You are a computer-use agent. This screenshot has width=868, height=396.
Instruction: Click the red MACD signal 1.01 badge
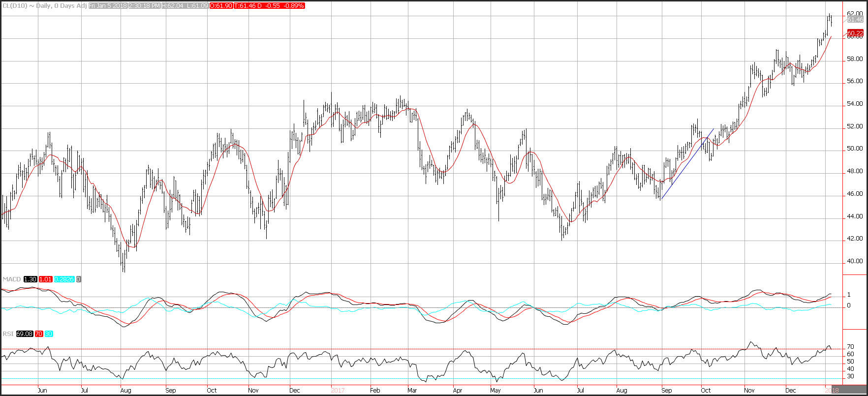[46, 279]
